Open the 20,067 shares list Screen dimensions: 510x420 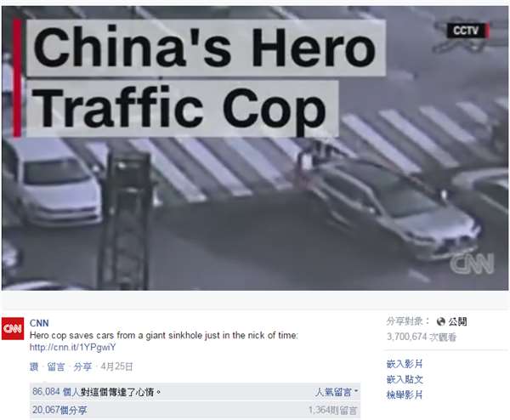click(x=59, y=410)
